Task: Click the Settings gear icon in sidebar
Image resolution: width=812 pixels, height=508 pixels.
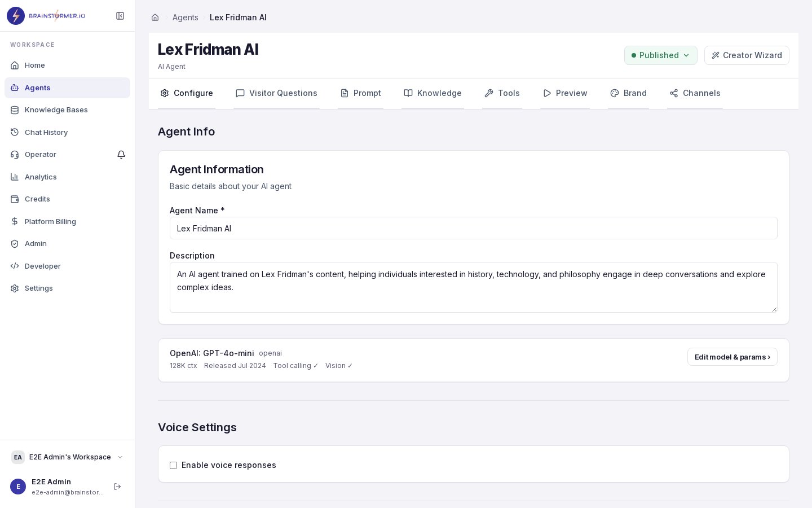Action: click(x=15, y=288)
